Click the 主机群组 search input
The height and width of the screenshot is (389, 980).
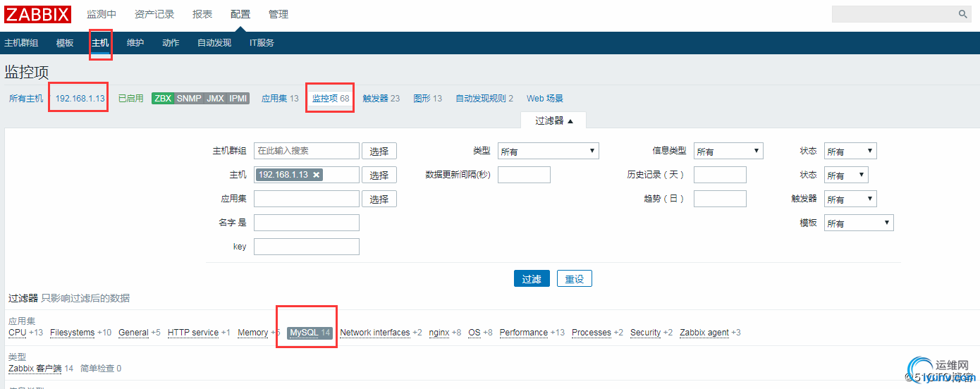pos(307,151)
